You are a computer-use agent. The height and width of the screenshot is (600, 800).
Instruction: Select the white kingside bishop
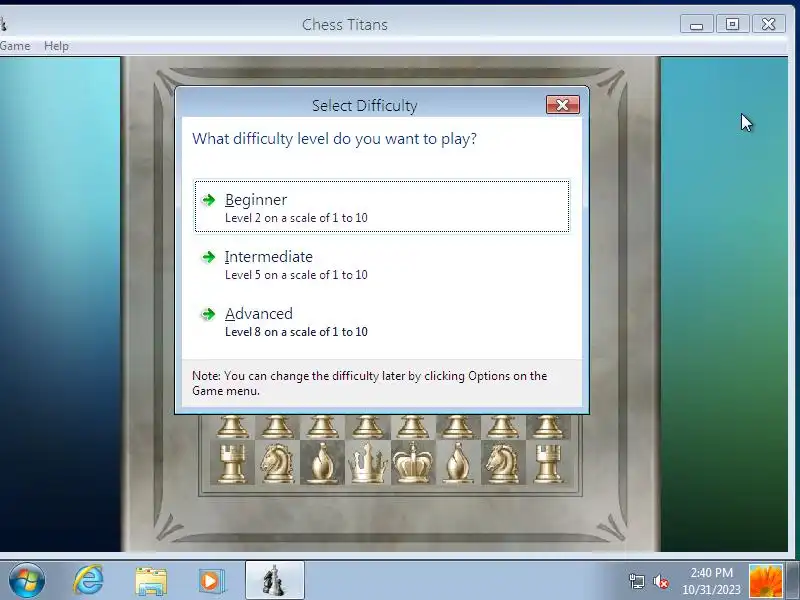coord(458,463)
